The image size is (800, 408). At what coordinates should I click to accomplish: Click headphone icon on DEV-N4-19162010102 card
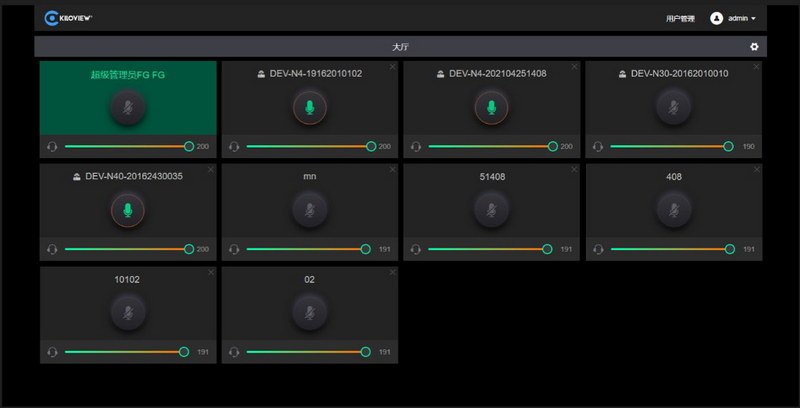[234, 146]
